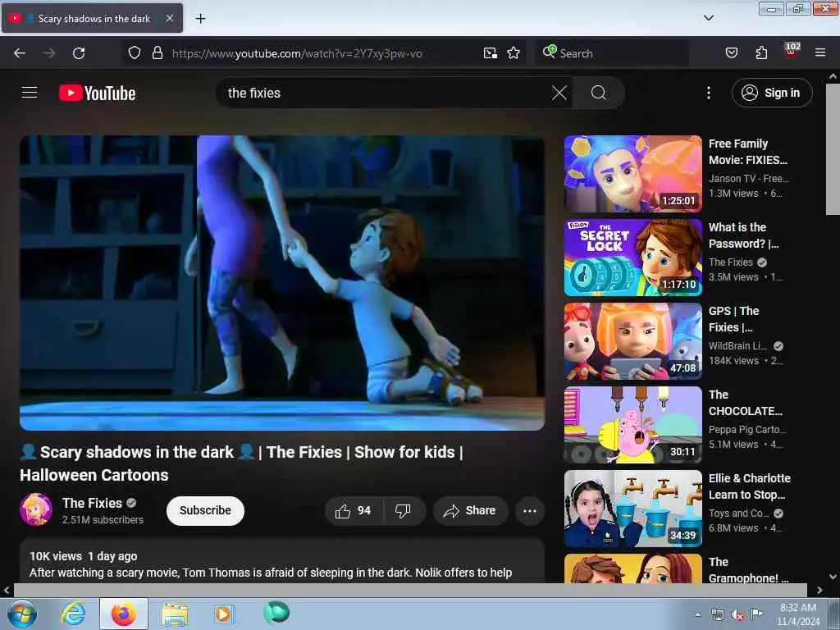840x630 pixels.
Task: Open The Gramophone video title
Action: [748, 569]
